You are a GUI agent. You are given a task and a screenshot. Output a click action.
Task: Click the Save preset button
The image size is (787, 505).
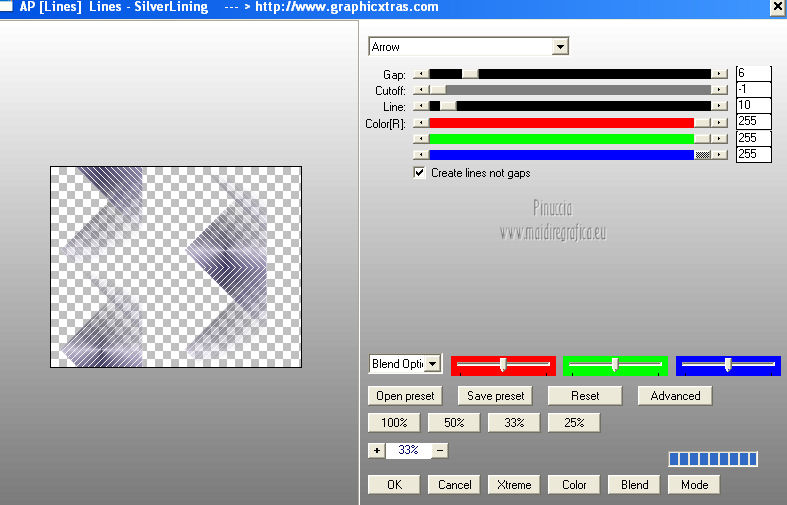[495, 396]
